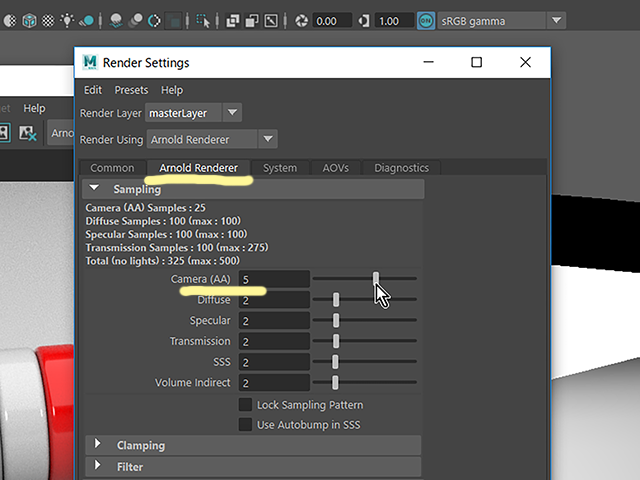640x480 pixels.
Task: Open the Help menu in Render Settings
Action: 172,90
